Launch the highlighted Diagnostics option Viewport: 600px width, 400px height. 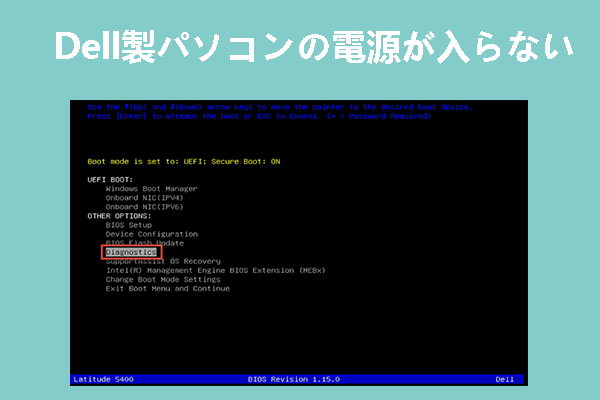[x=131, y=252]
